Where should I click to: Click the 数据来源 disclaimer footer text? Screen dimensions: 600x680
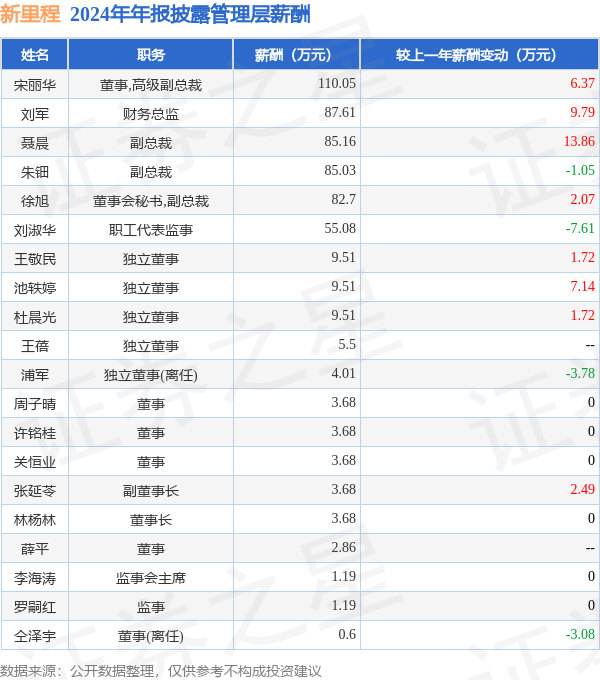[x=161, y=671]
